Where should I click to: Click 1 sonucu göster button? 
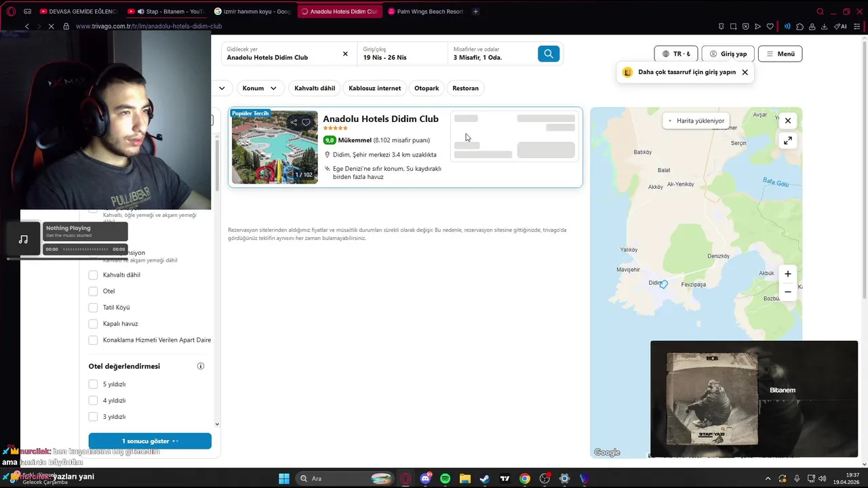pyautogui.click(x=150, y=441)
